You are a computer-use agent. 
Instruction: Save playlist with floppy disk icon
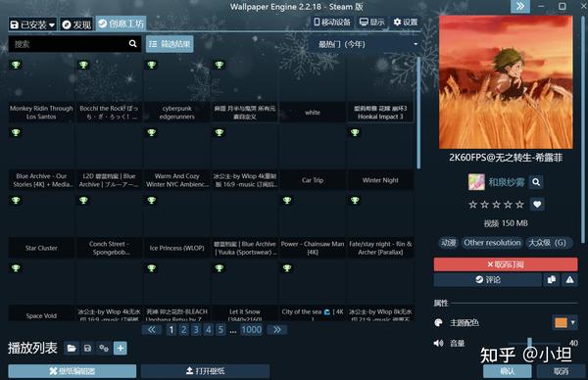(x=87, y=348)
